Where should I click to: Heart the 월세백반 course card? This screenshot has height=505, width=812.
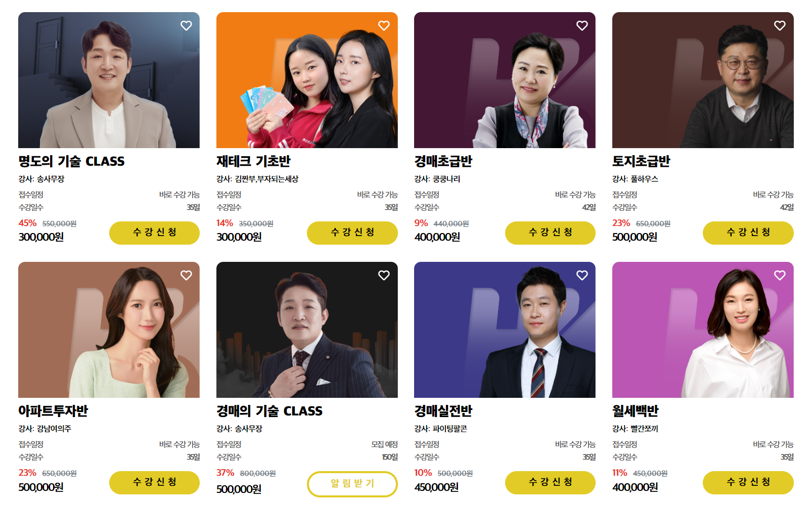(x=780, y=276)
